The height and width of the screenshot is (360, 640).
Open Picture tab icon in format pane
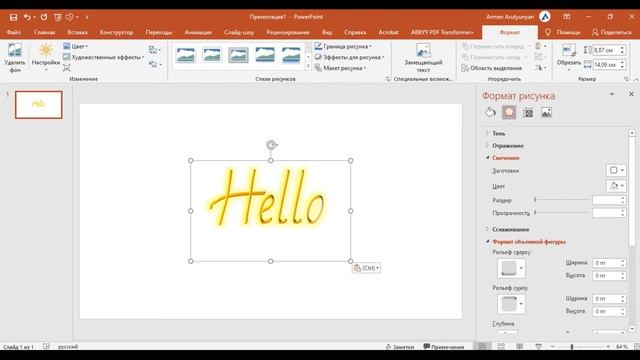tap(547, 112)
